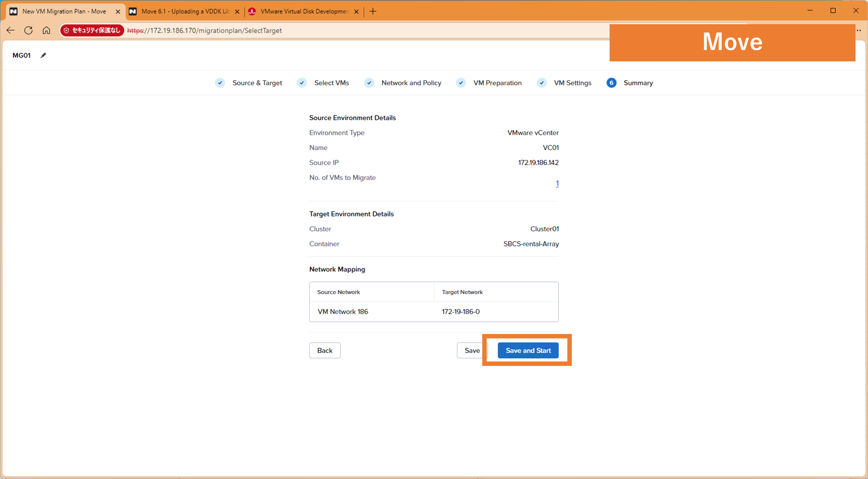Screen dimensions: 868x479
Task: Close the Move 6.1 Uploading VDDK tab
Action: [x=237, y=11]
